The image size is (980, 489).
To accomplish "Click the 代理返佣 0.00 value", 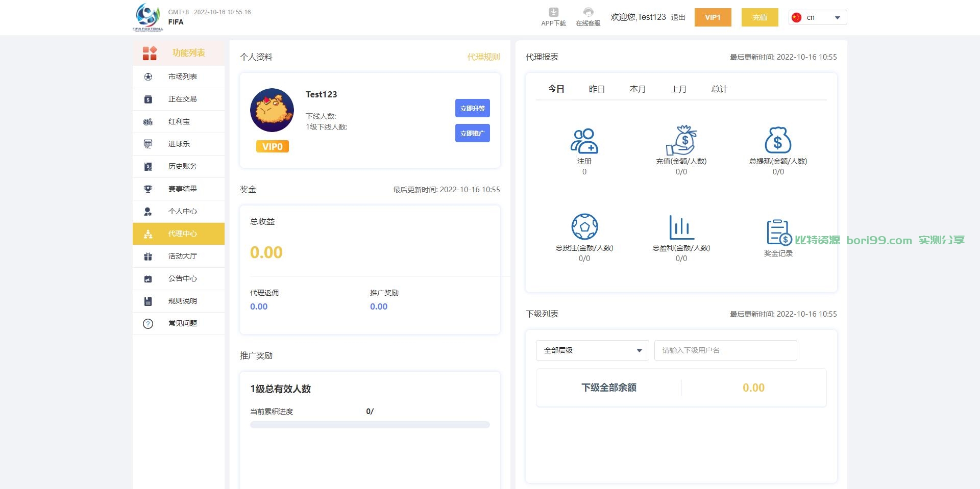I will coord(259,306).
